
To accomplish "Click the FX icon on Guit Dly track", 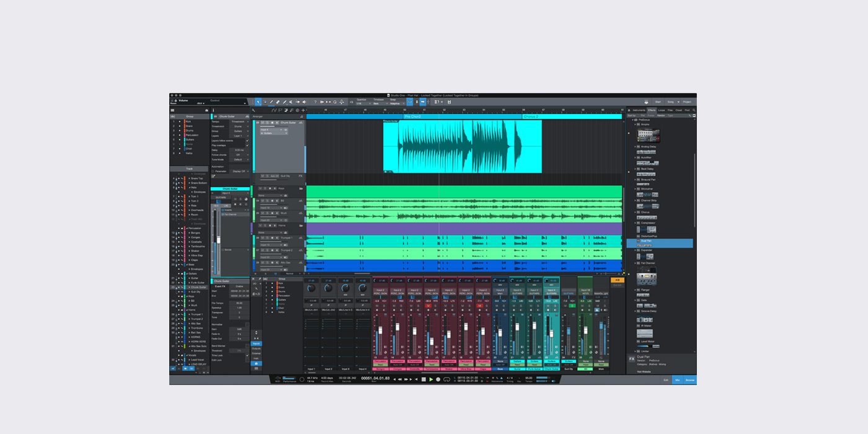I will pyautogui.click(x=301, y=176).
